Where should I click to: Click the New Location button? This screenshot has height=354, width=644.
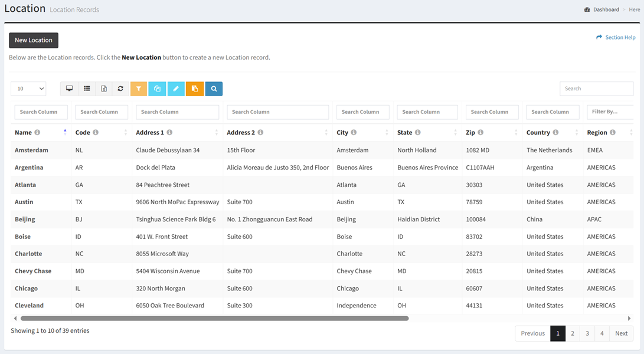pos(34,40)
